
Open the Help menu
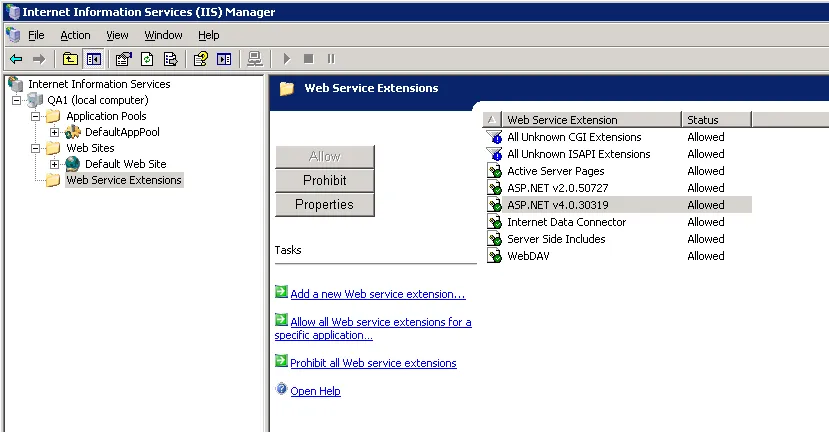[209, 35]
